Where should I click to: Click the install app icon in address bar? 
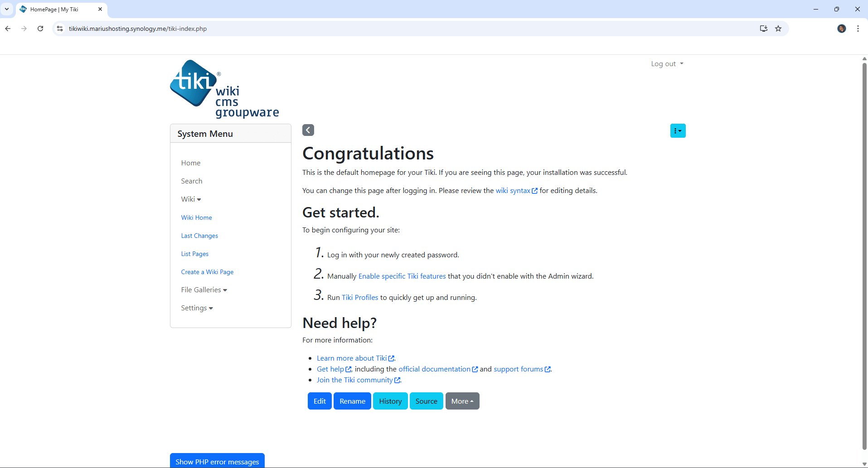coord(764,29)
